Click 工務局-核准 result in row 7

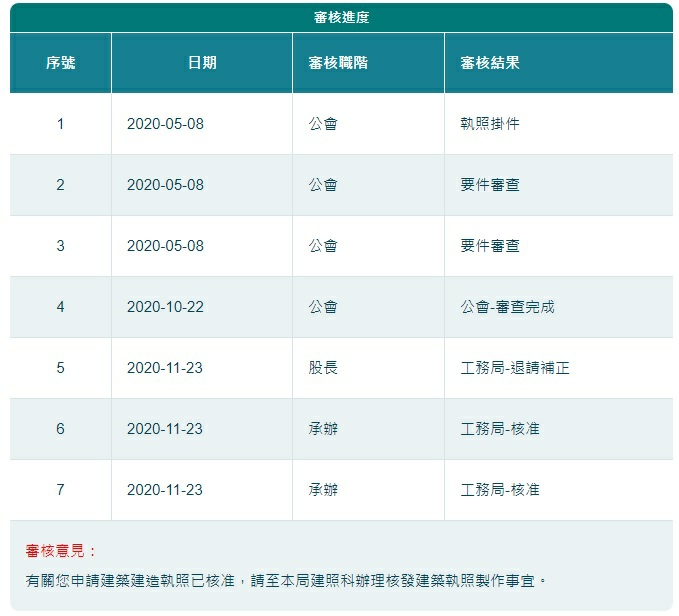[x=500, y=490]
